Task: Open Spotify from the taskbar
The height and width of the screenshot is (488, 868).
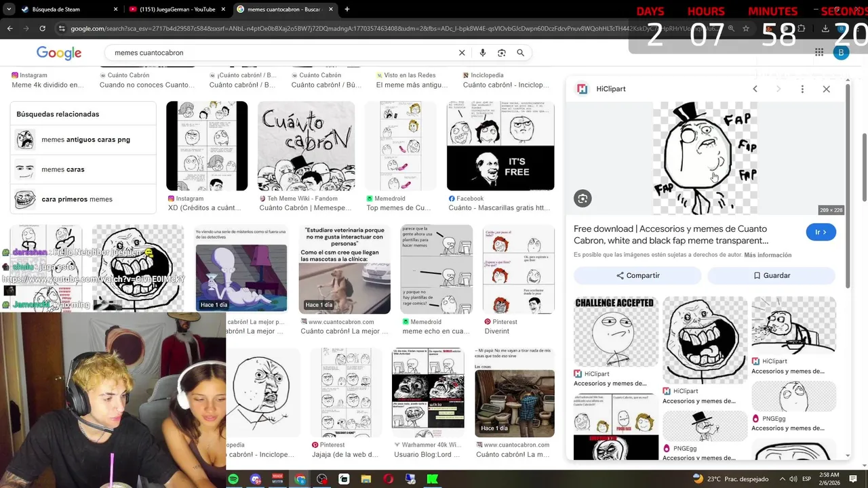Action: [233, 479]
